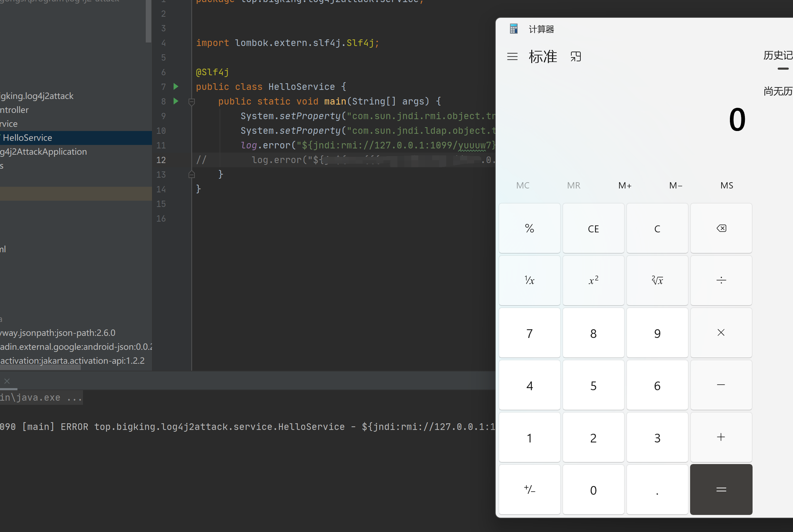Click the reciprocal 1/x key
Viewport: 793px width, 532px height.
click(529, 280)
